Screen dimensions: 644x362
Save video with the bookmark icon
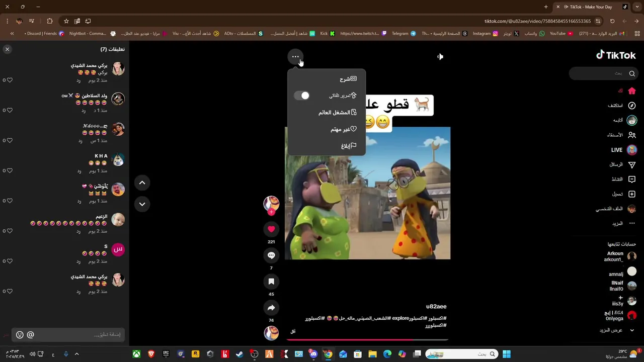pyautogui.click(x=271, y=282)
